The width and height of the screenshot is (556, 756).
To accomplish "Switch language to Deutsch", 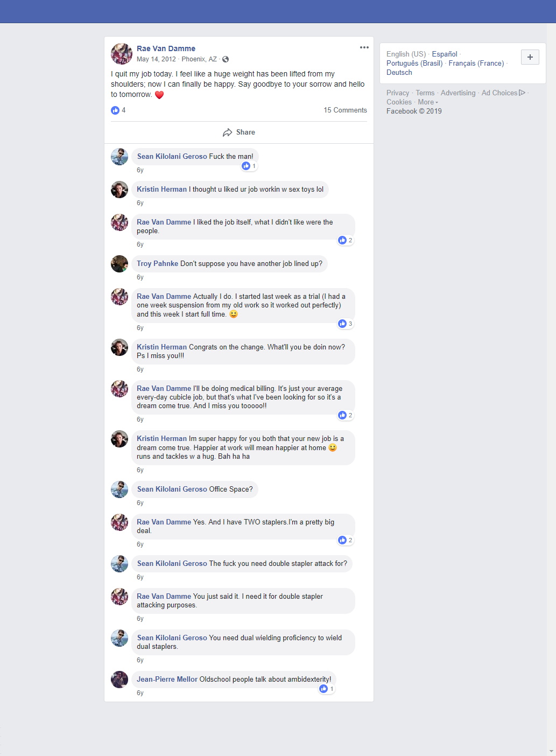I will pos(399,72).
